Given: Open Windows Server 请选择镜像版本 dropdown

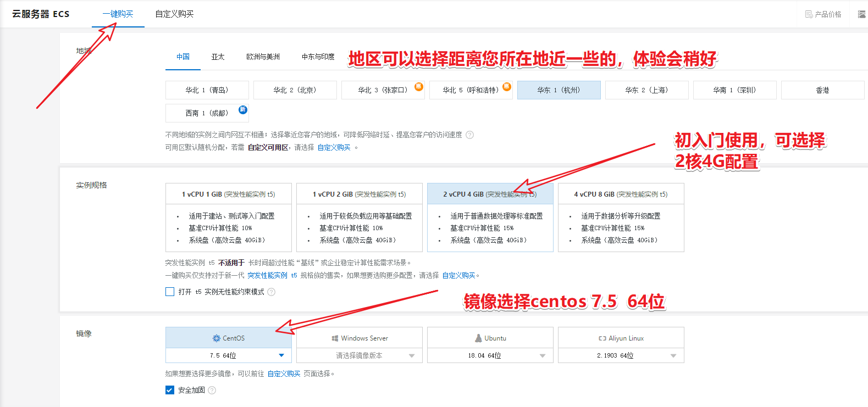Looking at the screenshot, I should tap(360, 355).
